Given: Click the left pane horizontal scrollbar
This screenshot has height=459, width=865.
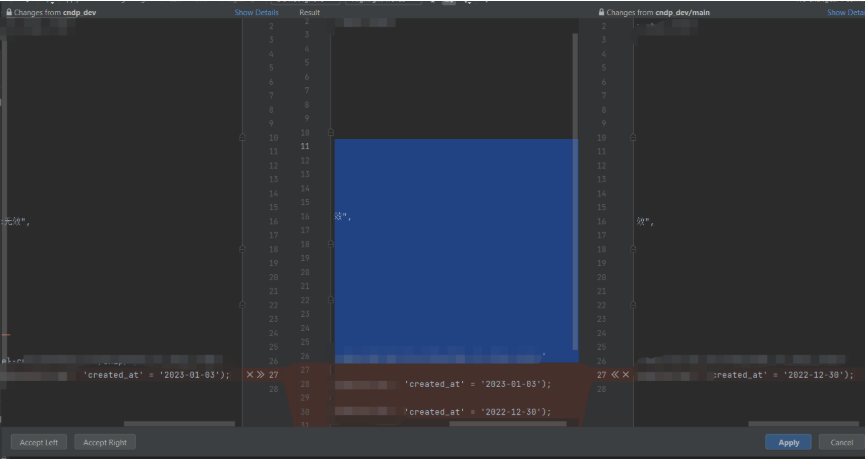Looking at the screenshot, I should [x=179, y=424].
